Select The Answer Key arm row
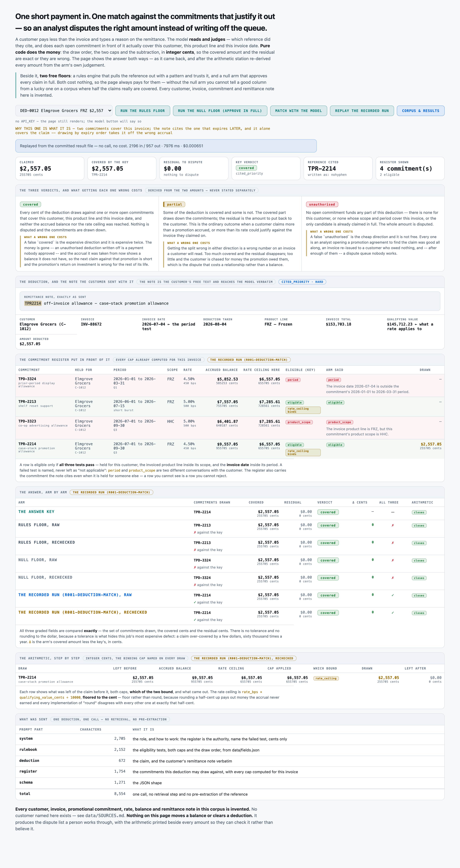This screenshot has width=460, height=868. [230, 513]
